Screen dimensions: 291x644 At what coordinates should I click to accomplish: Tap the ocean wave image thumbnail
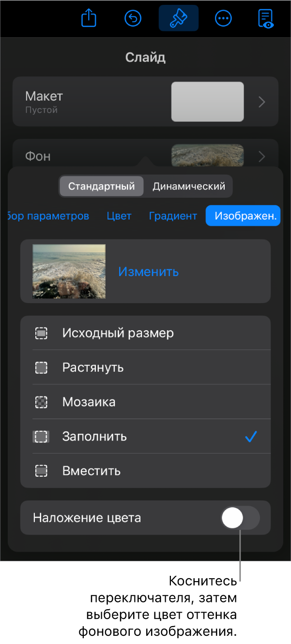69,271
